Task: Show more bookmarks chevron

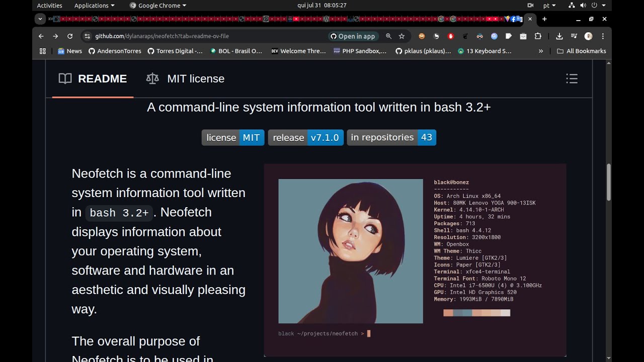Action: [x=541, y=51]
